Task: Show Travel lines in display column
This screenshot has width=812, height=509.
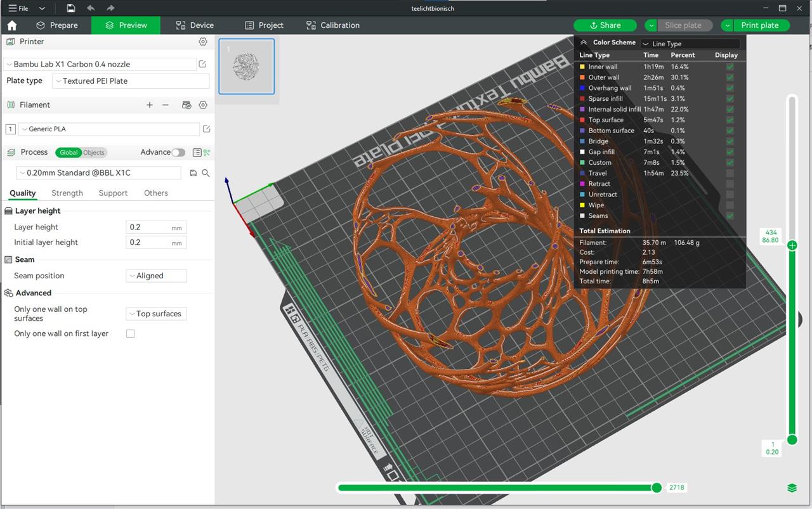Action: coord(730,173)
